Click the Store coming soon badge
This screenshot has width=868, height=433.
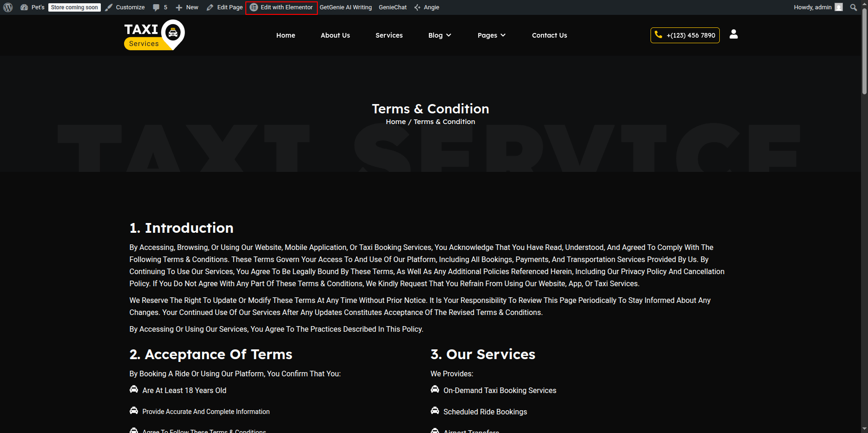[x=74, y=7]
